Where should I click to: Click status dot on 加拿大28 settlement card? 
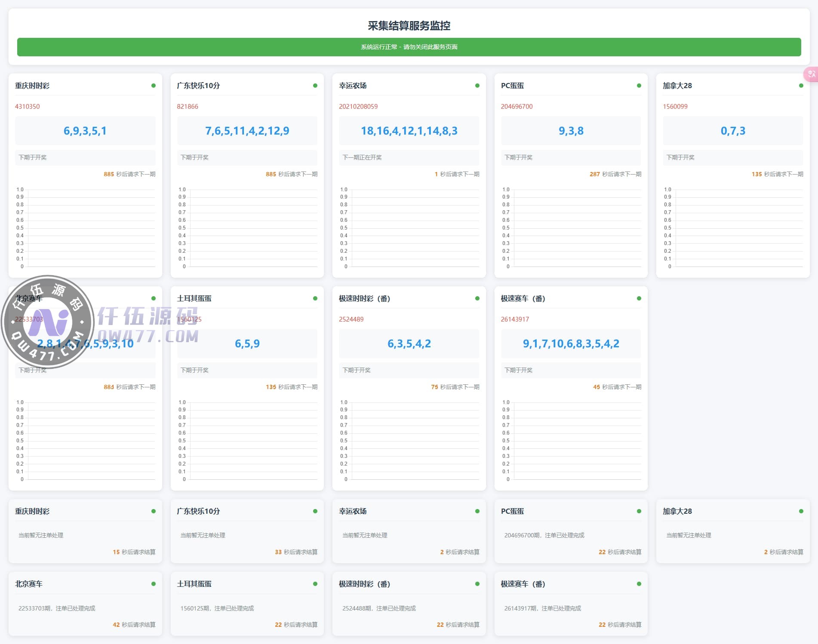point(801,511)
